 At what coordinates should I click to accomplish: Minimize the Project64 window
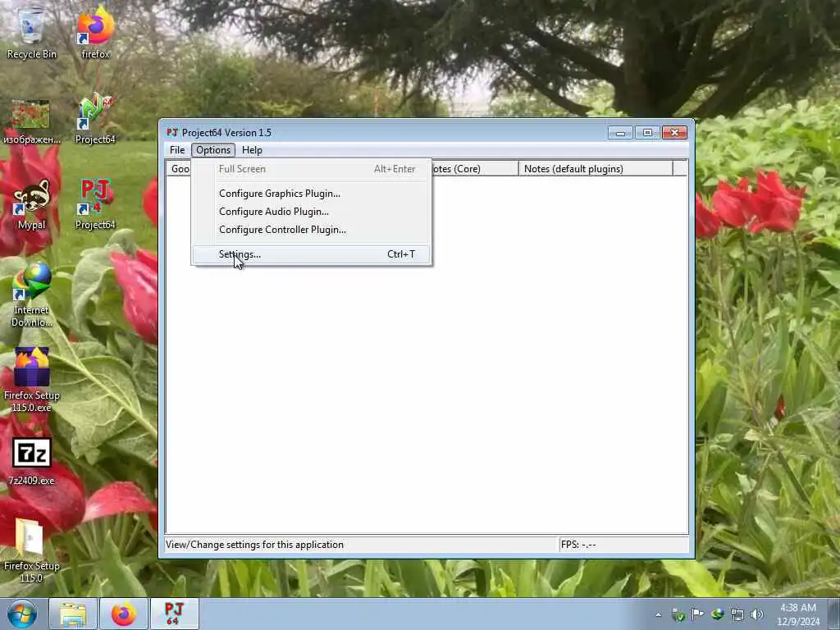620,133
